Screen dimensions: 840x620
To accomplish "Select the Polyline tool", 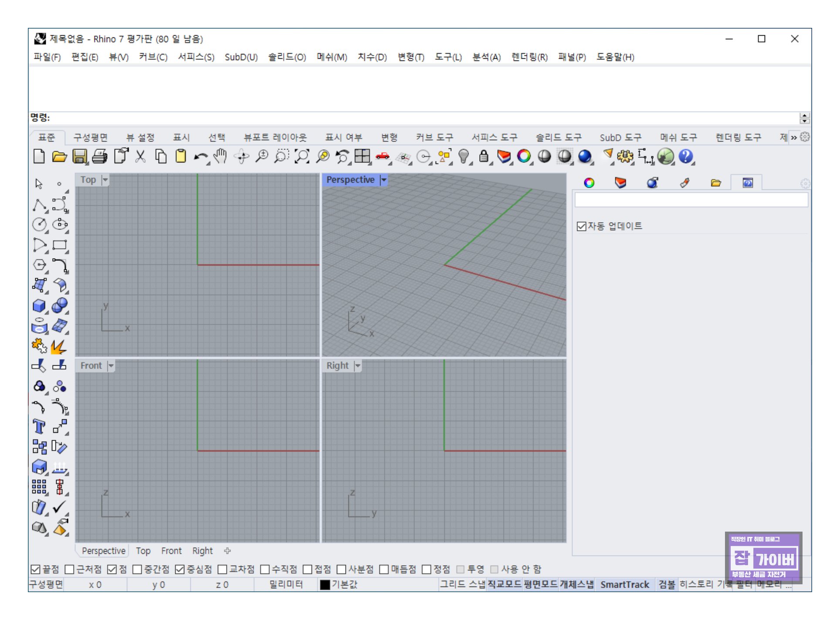I will click(39, 205).
